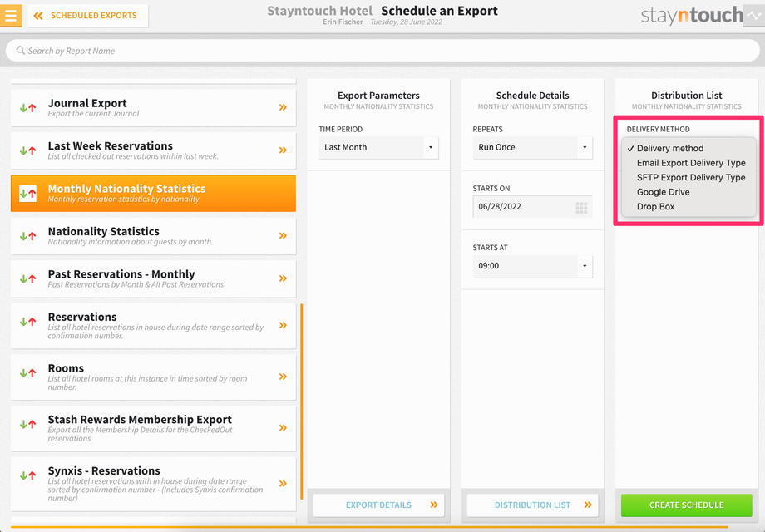765x532 pixels.
Task: Click the export arrows icon for Rooms
Action: tap(27, 373)
